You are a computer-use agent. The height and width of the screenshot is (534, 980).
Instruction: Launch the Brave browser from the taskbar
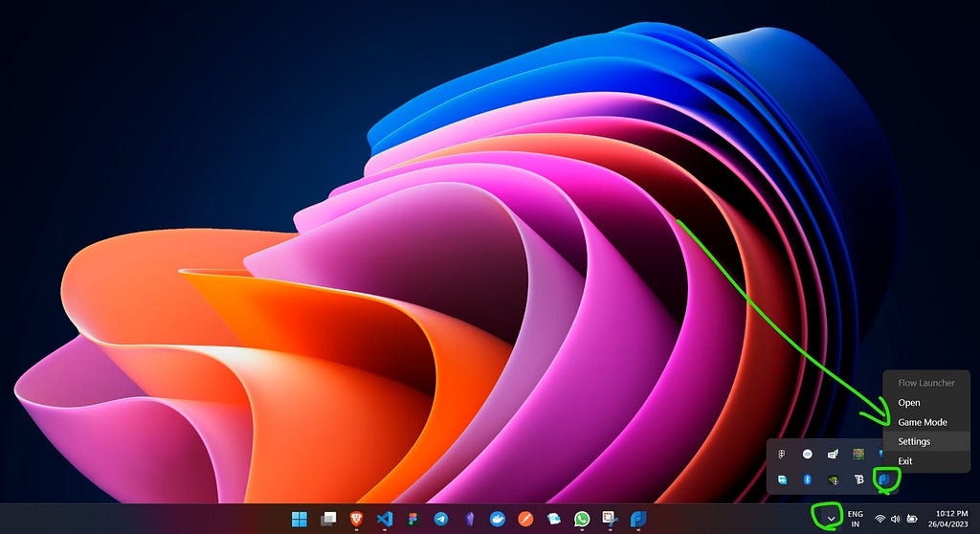tap(356, 519)
